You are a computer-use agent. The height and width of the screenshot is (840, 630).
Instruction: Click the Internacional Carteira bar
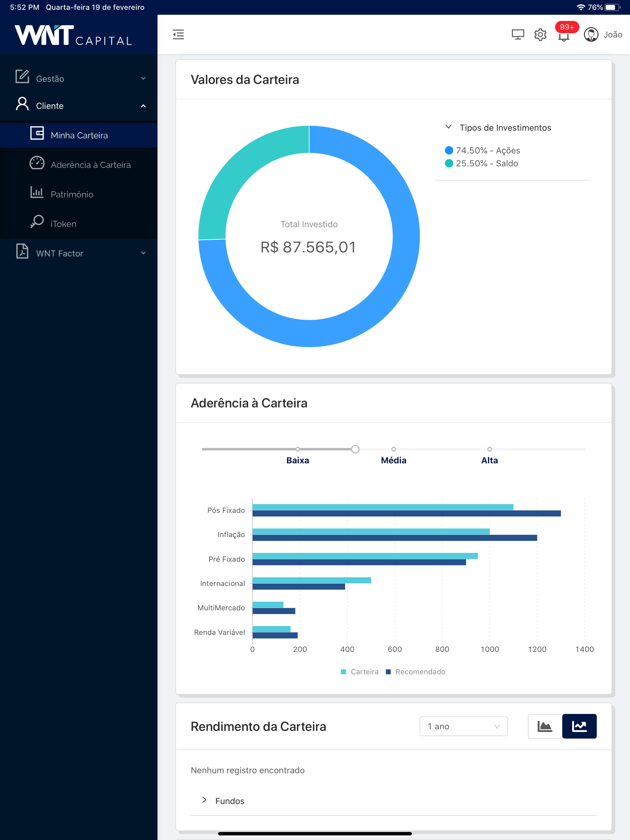(x=312, y=580)
